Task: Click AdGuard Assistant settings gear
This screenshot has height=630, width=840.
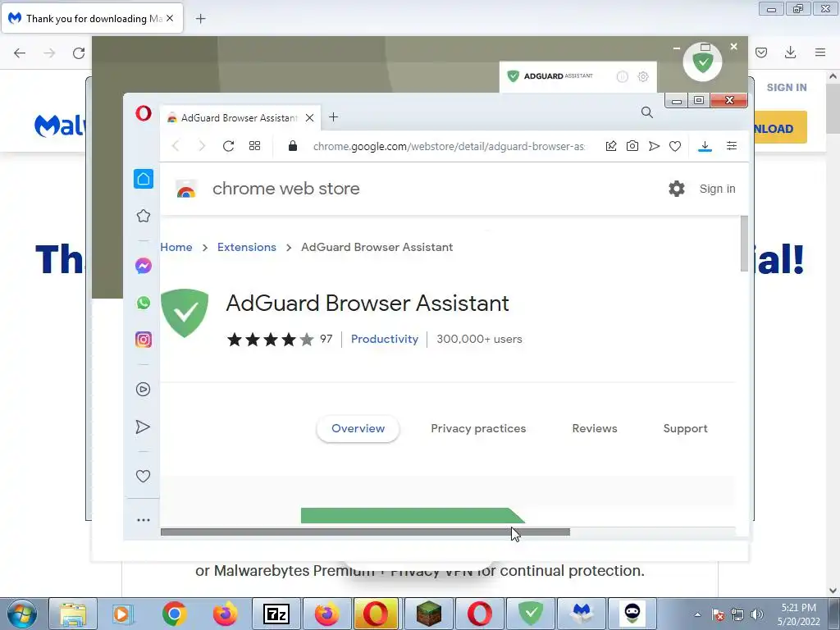Action: (643, 76)
